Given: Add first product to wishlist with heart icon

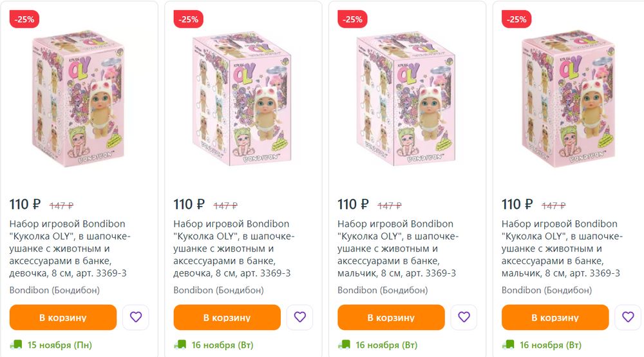Looking at the screenshot, I should [x=135, y=317].
